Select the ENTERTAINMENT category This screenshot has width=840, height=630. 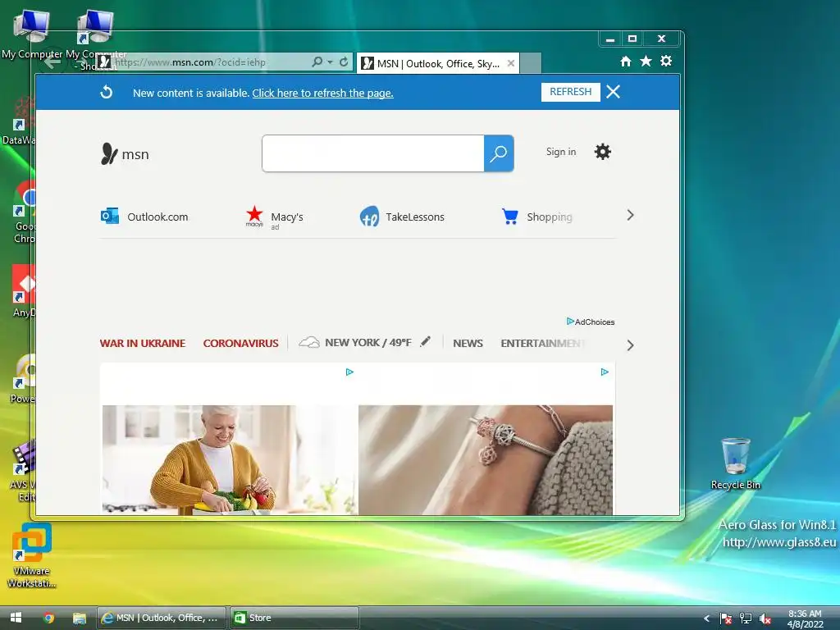(x=543, y=344)
